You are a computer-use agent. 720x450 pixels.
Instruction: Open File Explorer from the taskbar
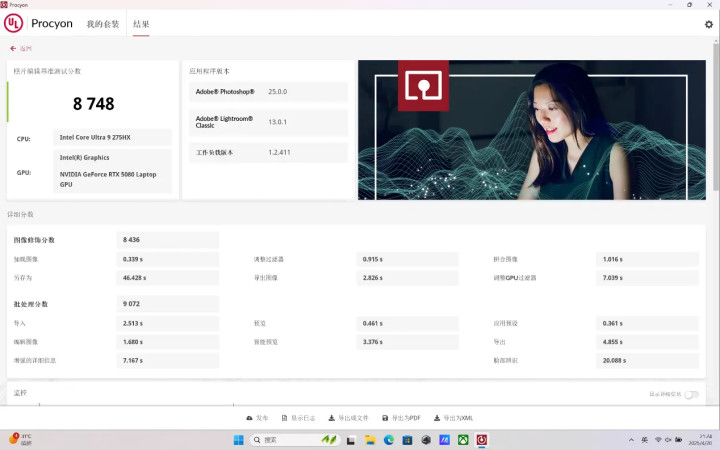click(x=370, y=440)
